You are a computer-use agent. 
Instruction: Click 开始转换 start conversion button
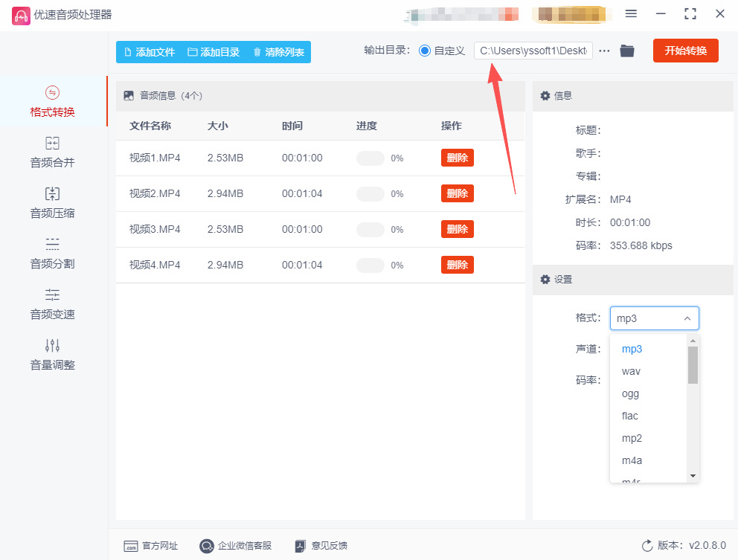pyautogui.click(x=686, y=51)
